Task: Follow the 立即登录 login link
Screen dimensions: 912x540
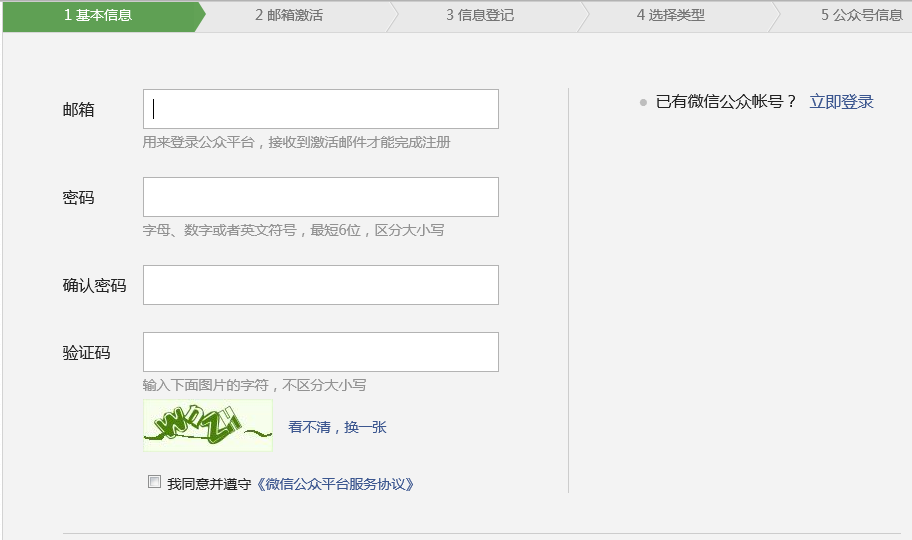Action: click(x=841, y=102)
